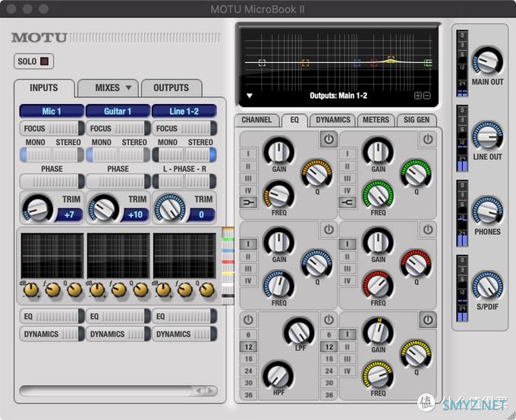The height and width of the screenshot is (420, 516).
Task: Click the Guitar 1 trim value field +10
Action: (x=136, y=215)
